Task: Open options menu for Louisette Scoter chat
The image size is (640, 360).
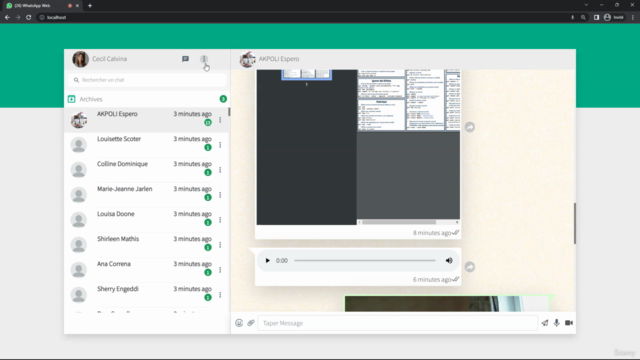Action: pos(220,145)
